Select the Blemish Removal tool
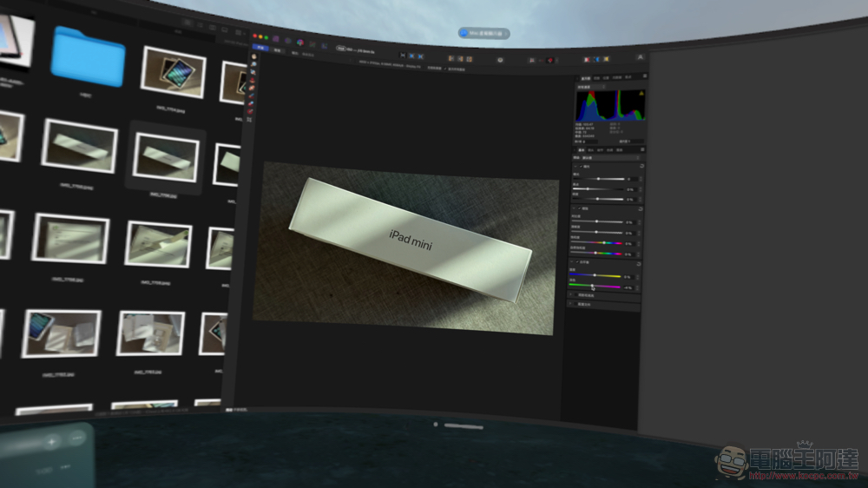 [252, 88]
